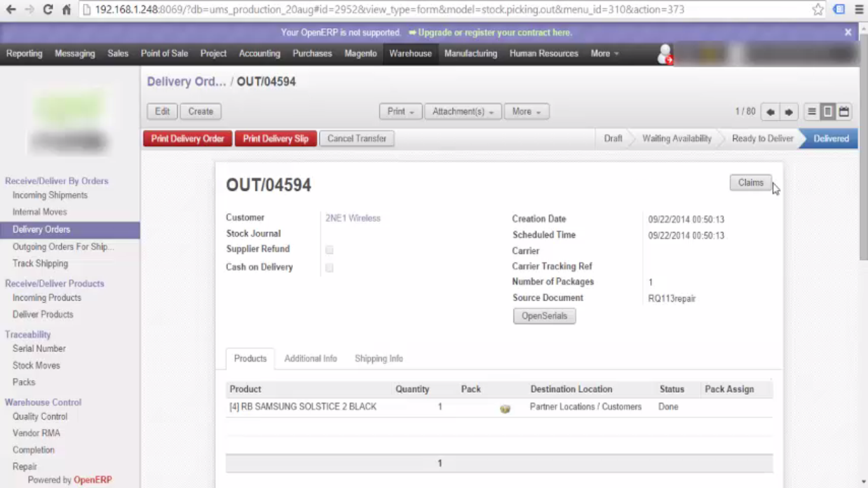Screen dimensions: 868x488
Task: Go forward in the browser
Action: pos(29,10)
